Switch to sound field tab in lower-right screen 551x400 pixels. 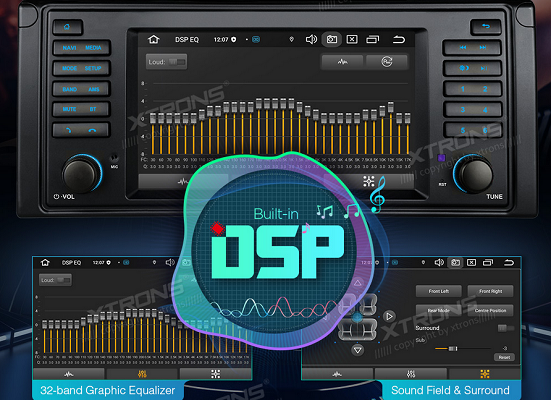tap(485, 374)
